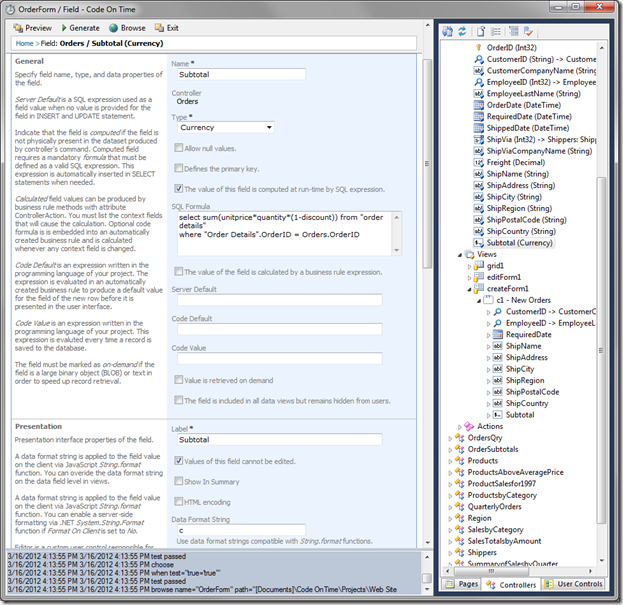The width and height of the screenshot is (623, 605).
Task: Click the Views folder icon
Action: point(469,255)
